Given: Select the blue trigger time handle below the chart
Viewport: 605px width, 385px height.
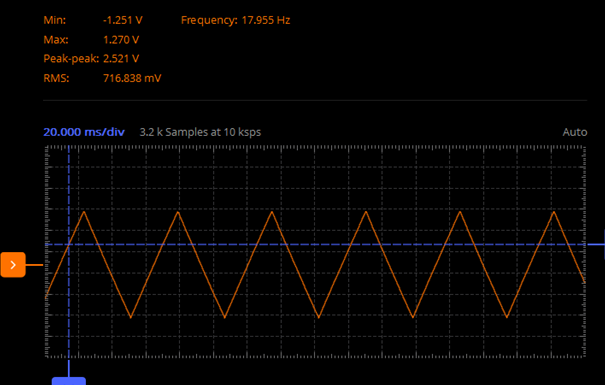Looking at the screenshot, I should pyautogui.click(x=69, y=381).
